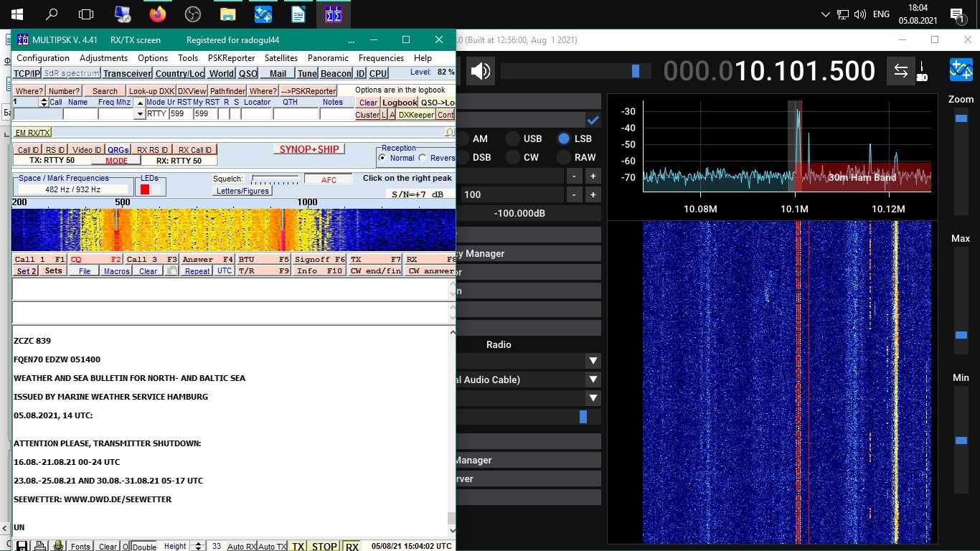This screenshot has width=980, height=551.
Task: Click the printer icon in bottom bar
Action: click(40, 546)
